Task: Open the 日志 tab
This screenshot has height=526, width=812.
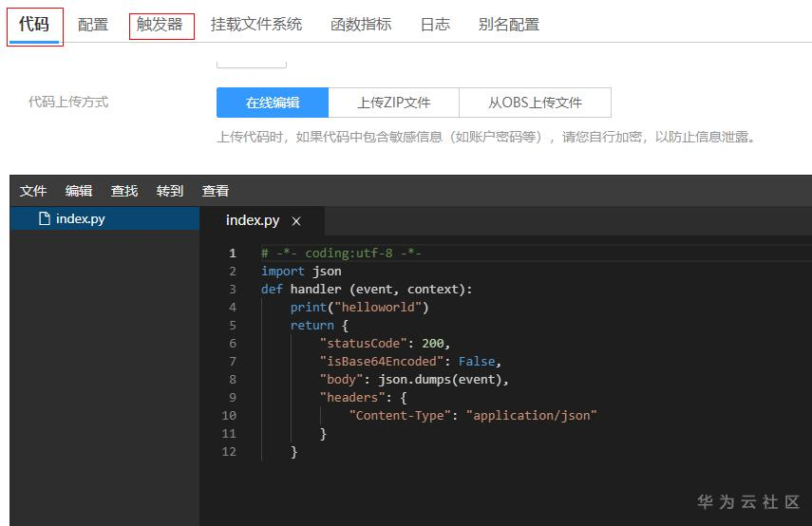Action: tap(435, 25)
